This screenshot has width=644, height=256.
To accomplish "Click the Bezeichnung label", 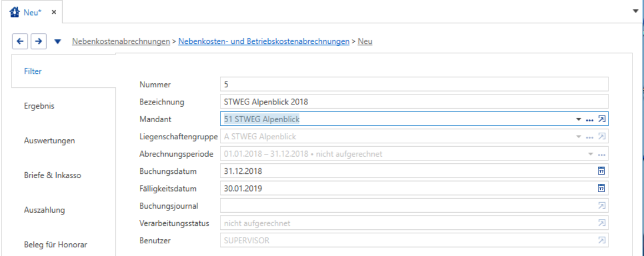I will [x=162, y=102].
